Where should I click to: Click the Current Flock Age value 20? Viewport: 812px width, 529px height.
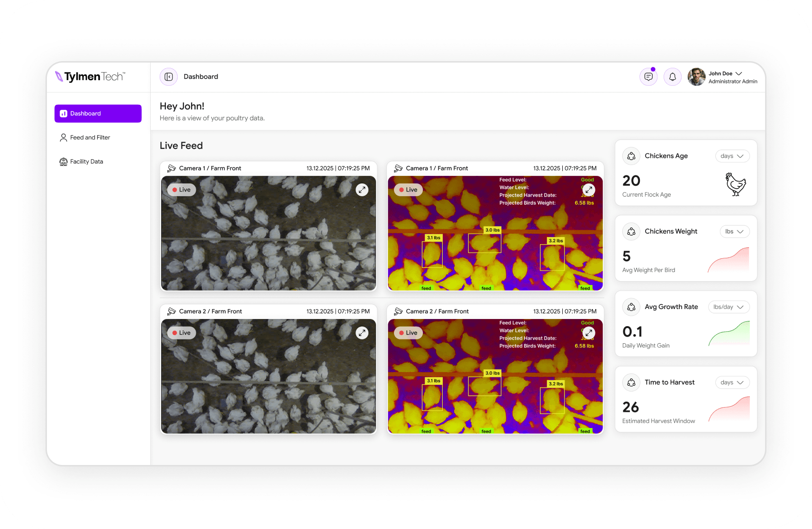point(631,181)
